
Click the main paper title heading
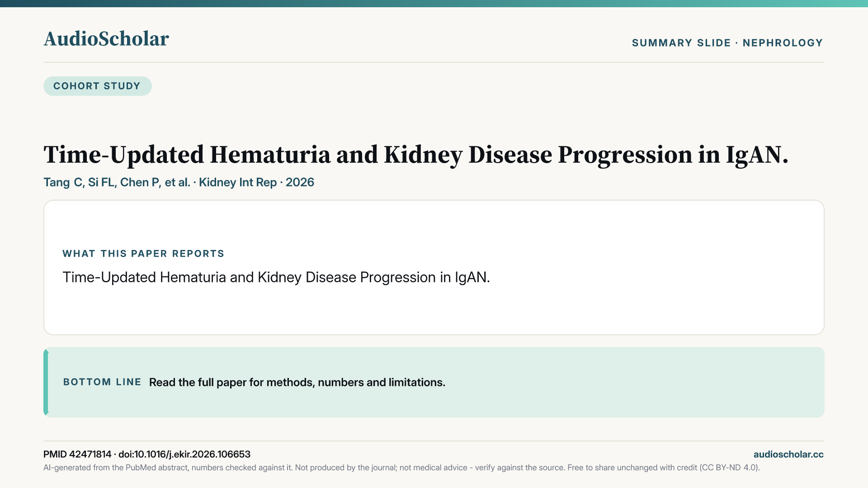tap(416, 155)
